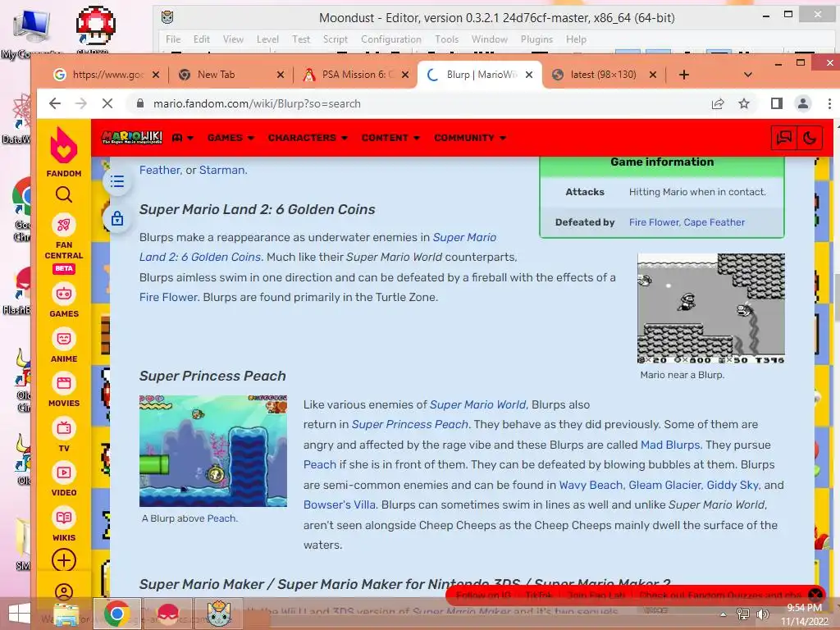The height and width of the screenshot is (630, 840).
Task: Open the Peach link in caption
Action: point(221,518)
